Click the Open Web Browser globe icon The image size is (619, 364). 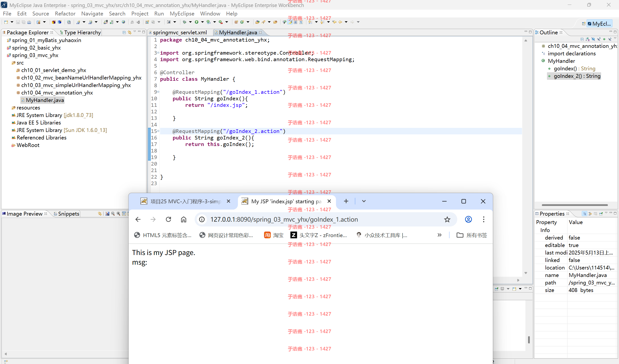(x=124, y=22)
